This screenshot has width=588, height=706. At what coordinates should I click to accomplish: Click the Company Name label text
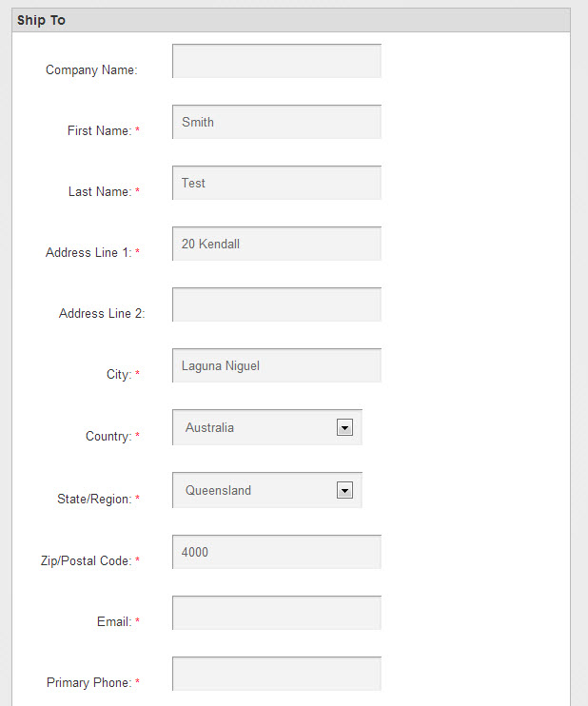(x=91, y=70)
